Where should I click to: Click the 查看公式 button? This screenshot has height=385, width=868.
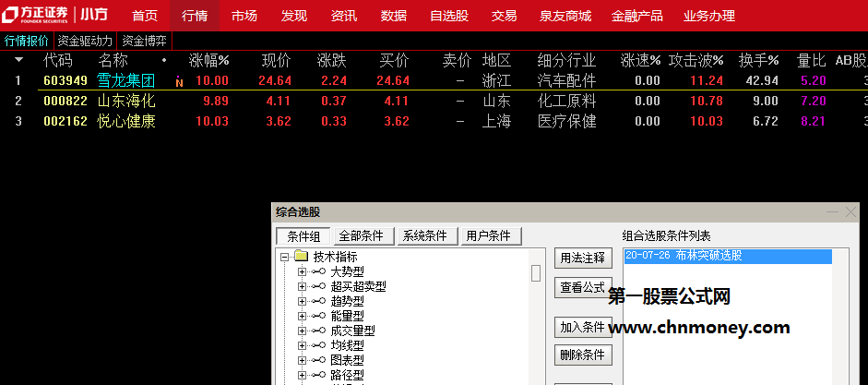click(x=583, y=287)
